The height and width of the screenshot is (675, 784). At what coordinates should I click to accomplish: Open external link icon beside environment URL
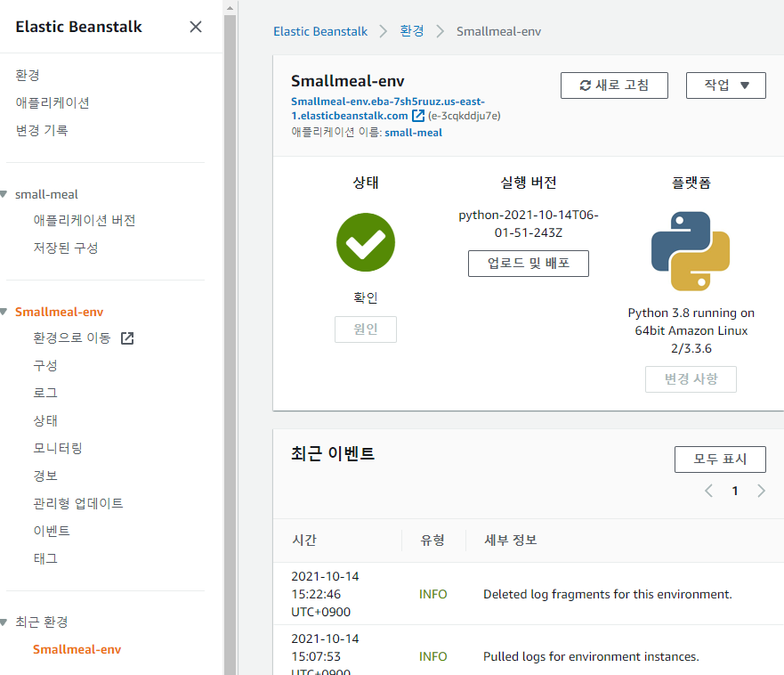click(x=418, y=116)
